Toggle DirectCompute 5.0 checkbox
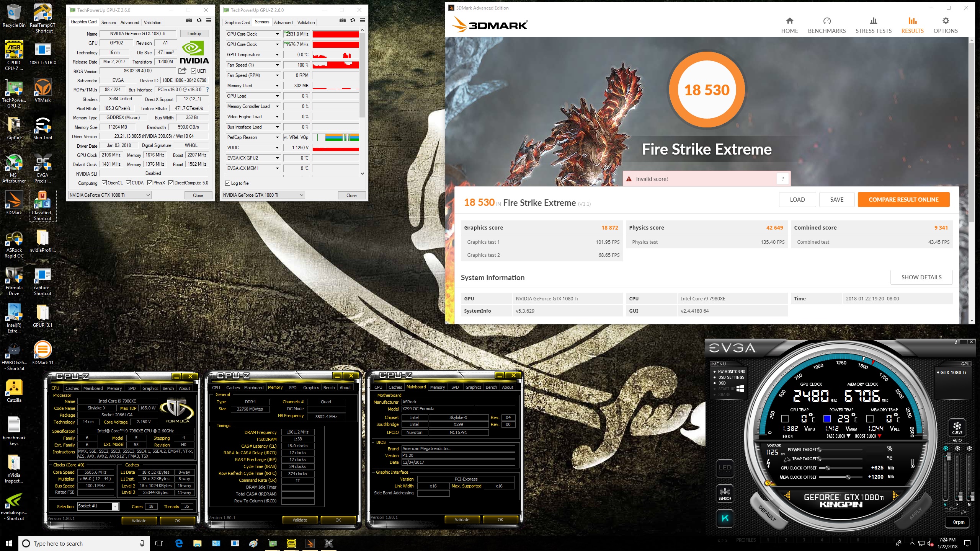Viewport: 980px width, 551px height. click(x=171, y=183)
